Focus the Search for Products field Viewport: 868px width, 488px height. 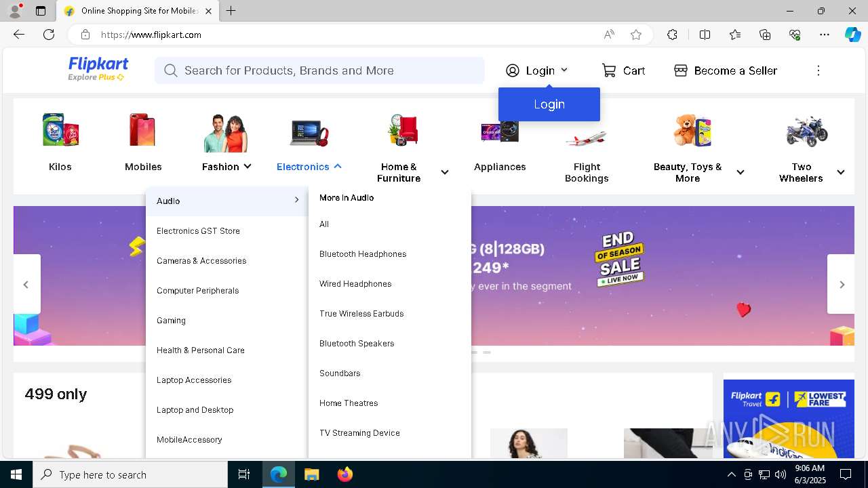click(319, 70)
